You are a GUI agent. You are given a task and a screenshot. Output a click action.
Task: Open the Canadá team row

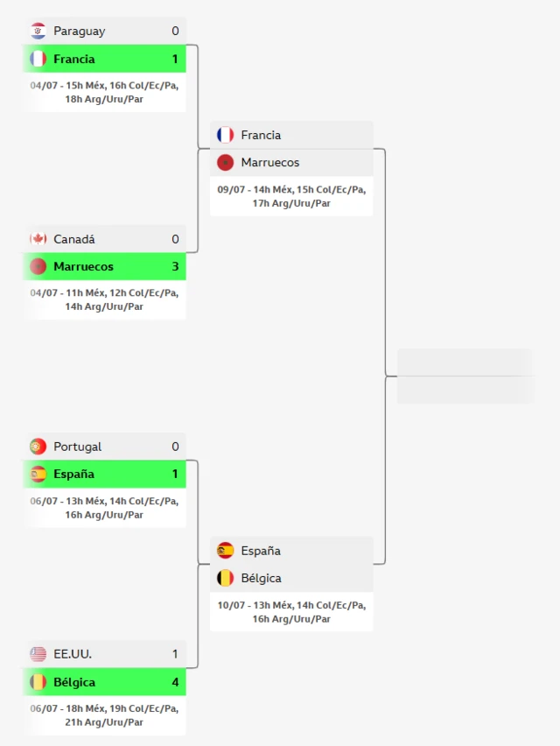point(105,239)
